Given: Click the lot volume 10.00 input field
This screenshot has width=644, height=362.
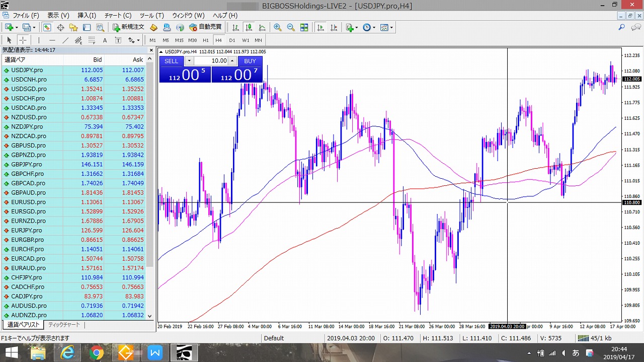Looking at the screenshot, I should (x=211, y=61).
